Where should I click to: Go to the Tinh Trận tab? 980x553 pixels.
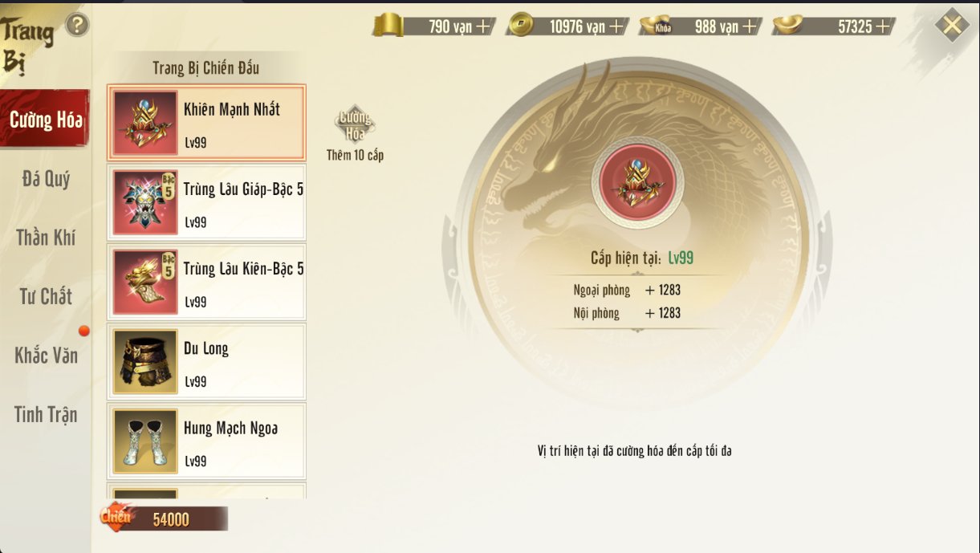click(46, 414)
